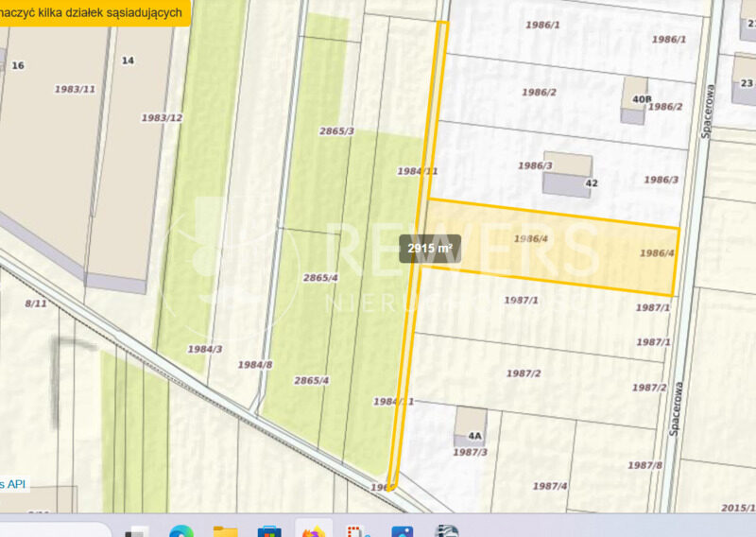Click the 1986/2 label next to 40B
The width and height of the screenshot is (756, 537).
(x=665, y=107)
